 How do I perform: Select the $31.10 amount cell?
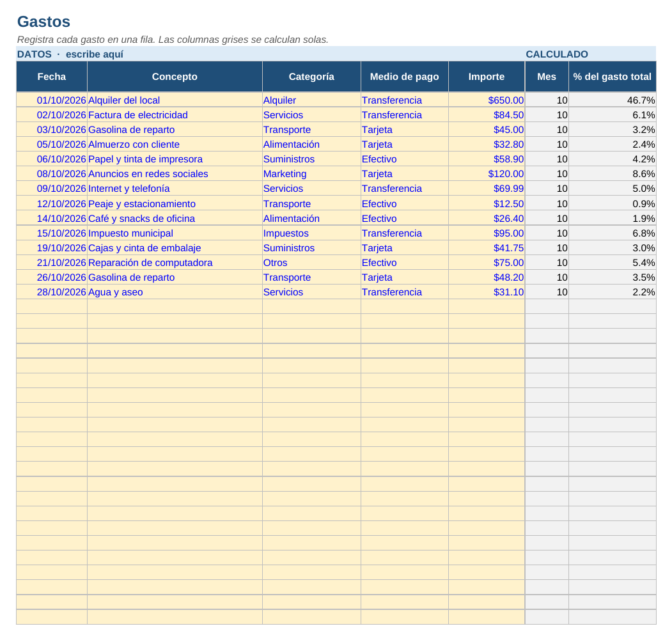487,292
